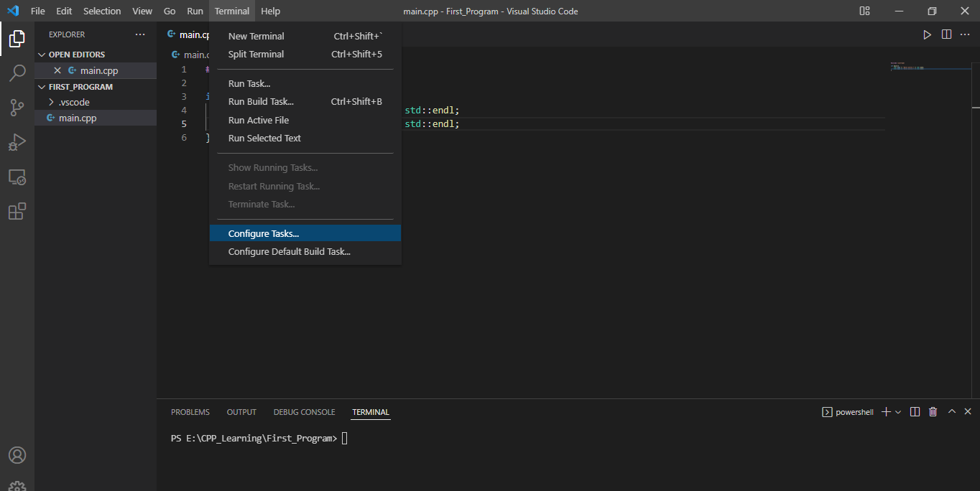Switch to the PROBLEMS tab

click(x=190, y=411)
